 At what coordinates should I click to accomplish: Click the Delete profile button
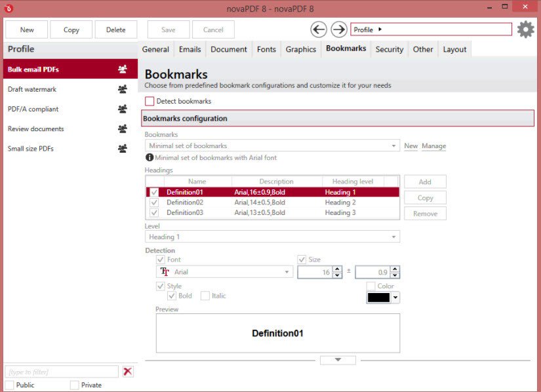[x=116, y=29]
